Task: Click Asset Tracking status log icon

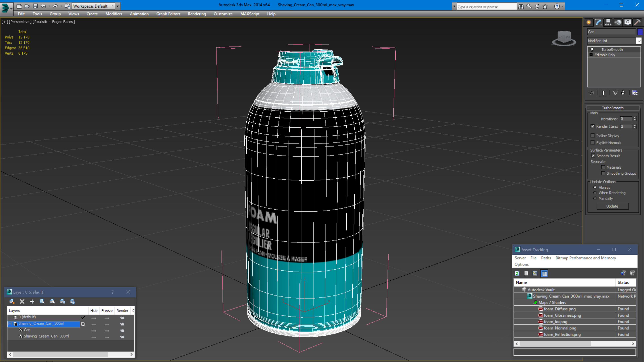Action: [526, 273]
